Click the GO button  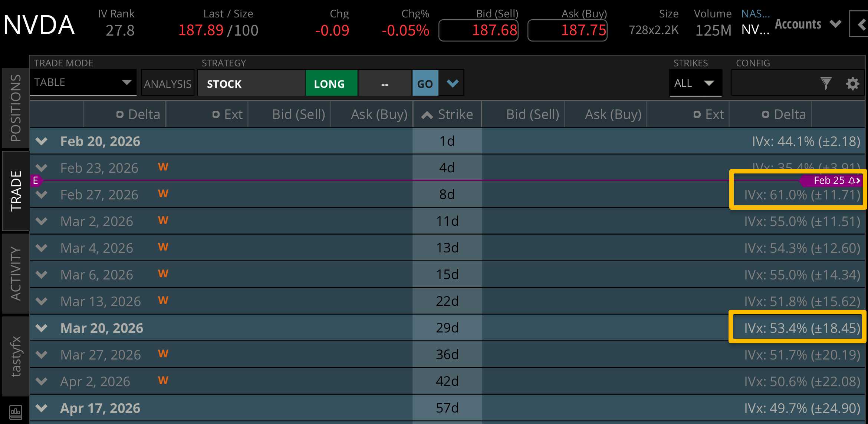click(x=425, y=83)
